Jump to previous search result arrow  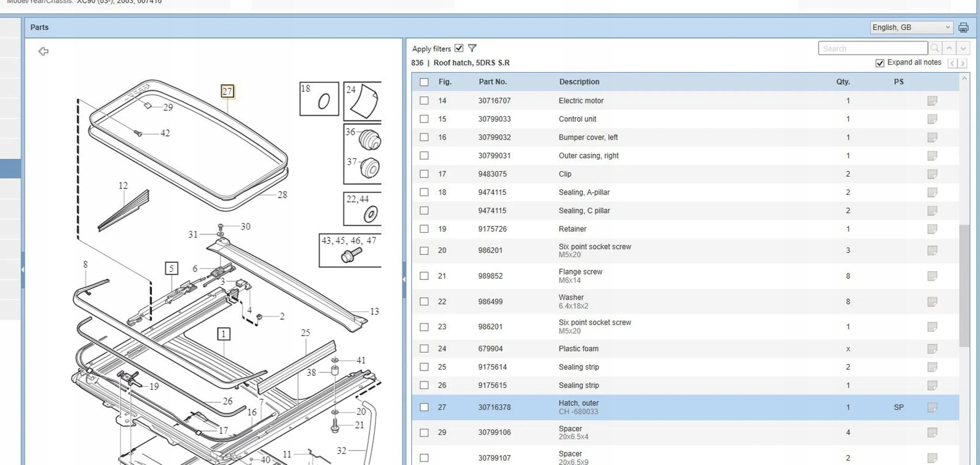click(x=949, y=48)
